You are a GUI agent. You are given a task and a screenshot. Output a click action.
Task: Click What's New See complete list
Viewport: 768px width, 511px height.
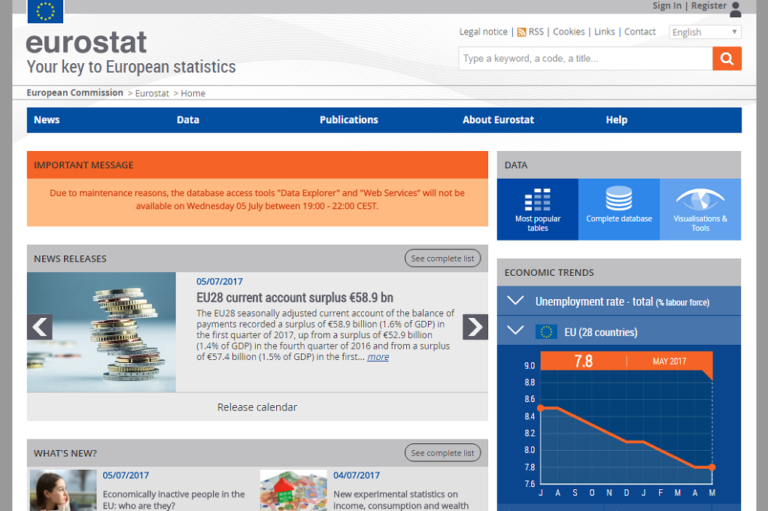click(x=442, y=453)
